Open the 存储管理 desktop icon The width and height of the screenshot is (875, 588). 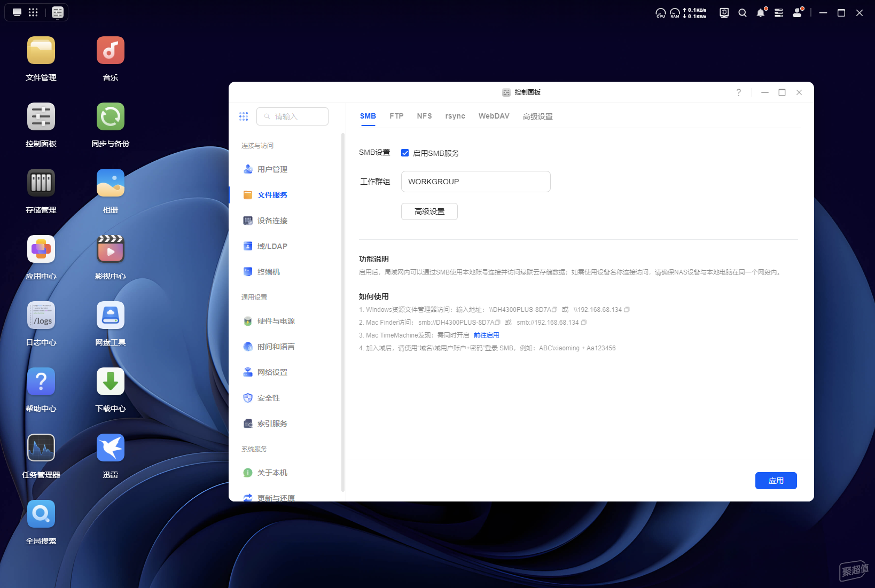tap(41, 183)
